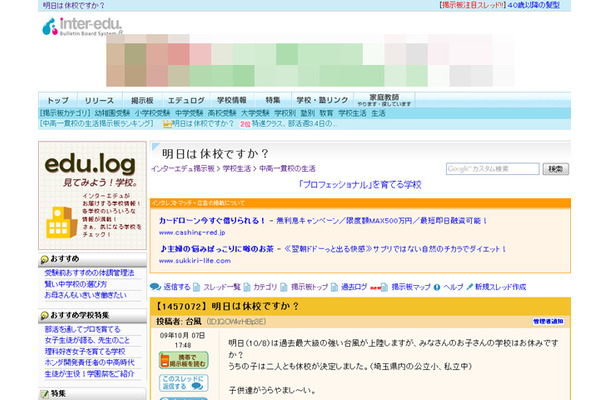610x400 pixels.
Task: Click 受験前おすすめの体調管理法 sidebar link
Action: (x=89, y=273)
